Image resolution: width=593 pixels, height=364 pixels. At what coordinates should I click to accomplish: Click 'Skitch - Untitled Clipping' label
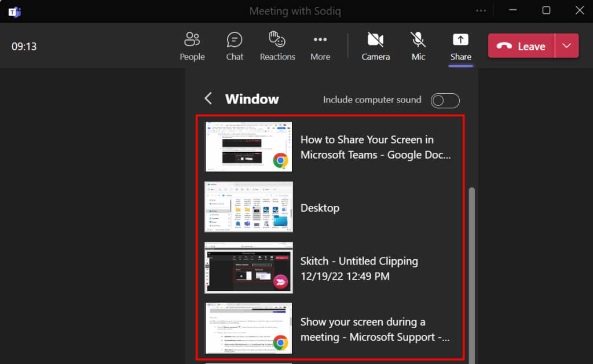(x=359, y=269)
